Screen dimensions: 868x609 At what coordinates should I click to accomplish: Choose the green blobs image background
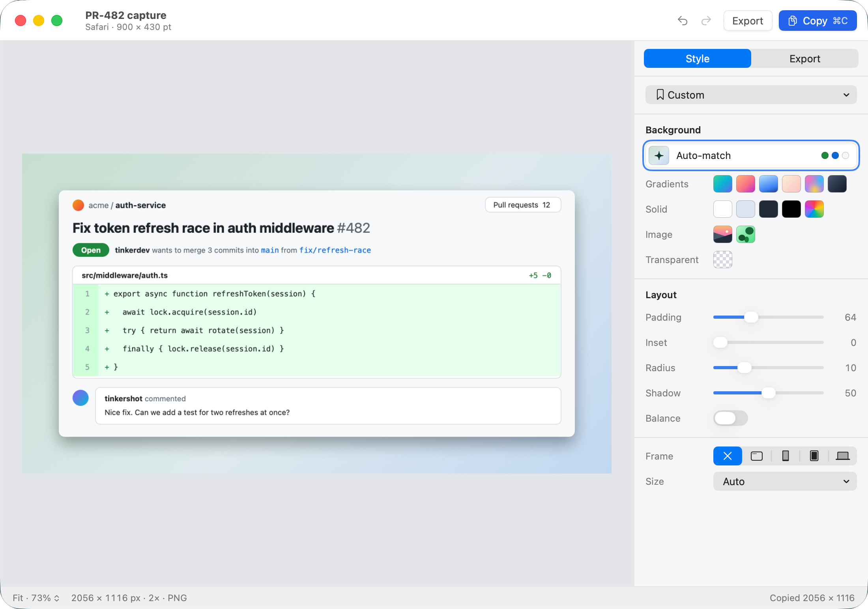tap(746, 234)
